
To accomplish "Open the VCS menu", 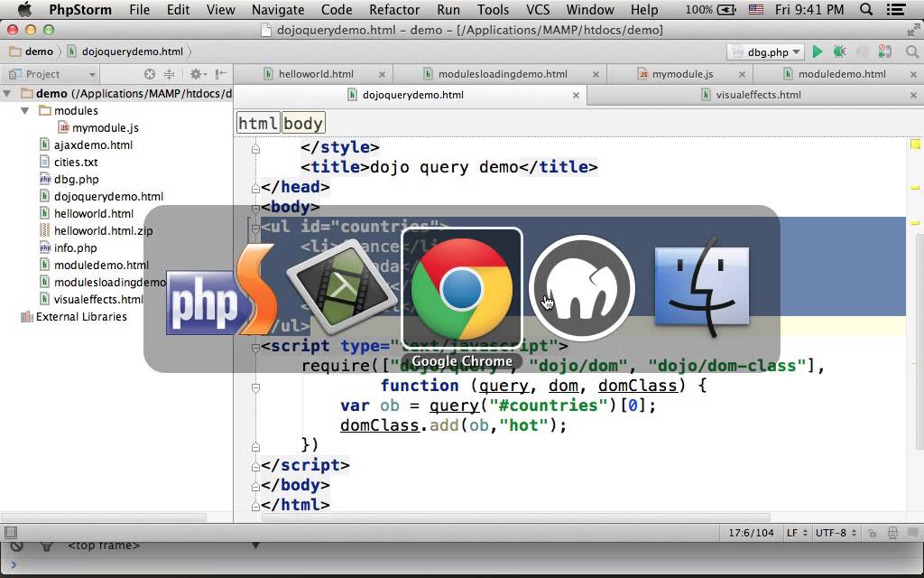I will coord(538,9).
